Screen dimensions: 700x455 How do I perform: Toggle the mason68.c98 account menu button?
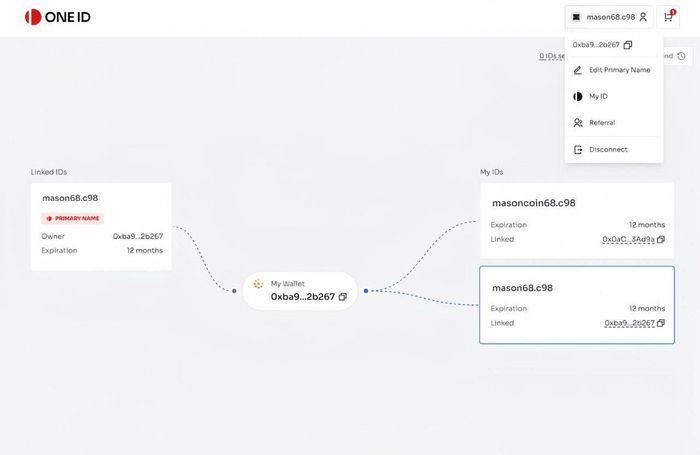pos(609,17)
